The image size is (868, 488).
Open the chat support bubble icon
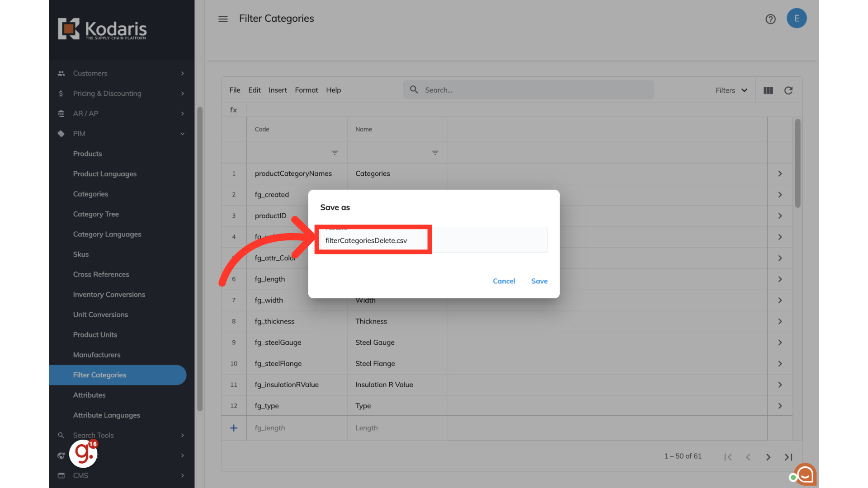coord(806,474)
